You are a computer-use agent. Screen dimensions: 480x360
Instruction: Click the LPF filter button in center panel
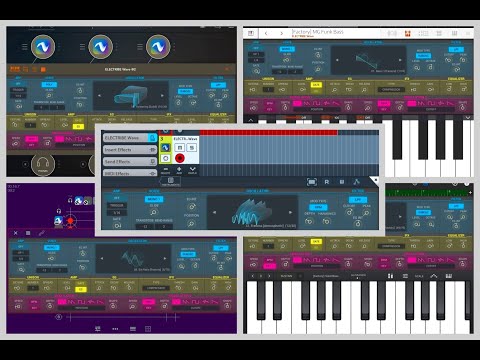pyautogui.click(x=358, y=200)
